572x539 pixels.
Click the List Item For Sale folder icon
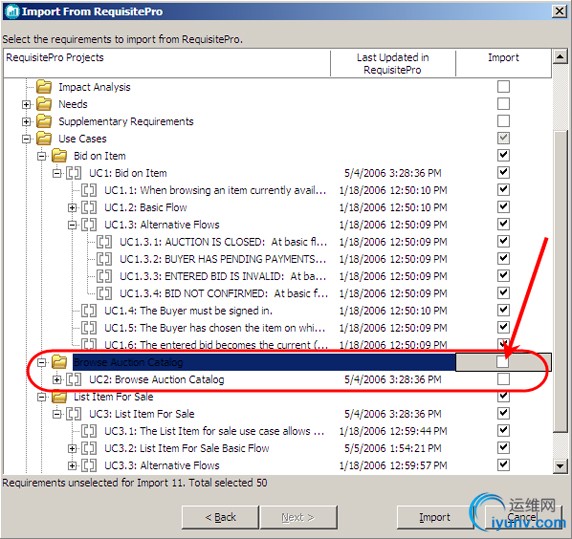pos(59,396)
